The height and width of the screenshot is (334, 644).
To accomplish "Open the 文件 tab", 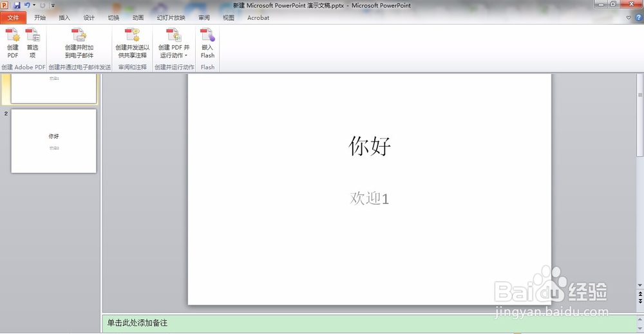I will point(13,17).
